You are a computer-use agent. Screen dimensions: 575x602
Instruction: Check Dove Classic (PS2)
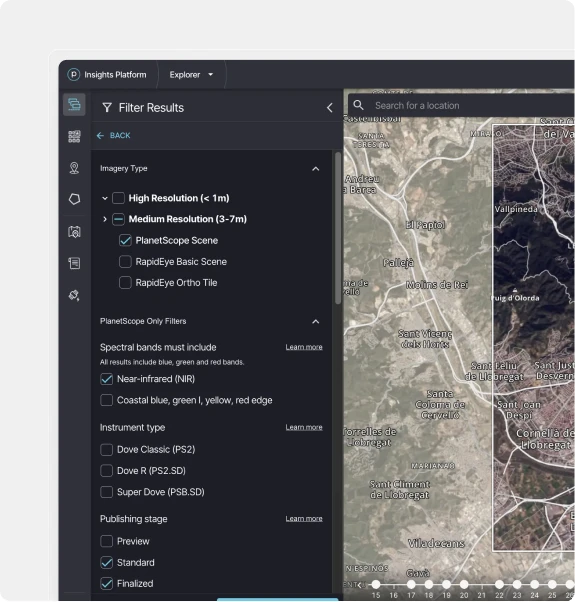pos(106,450)
